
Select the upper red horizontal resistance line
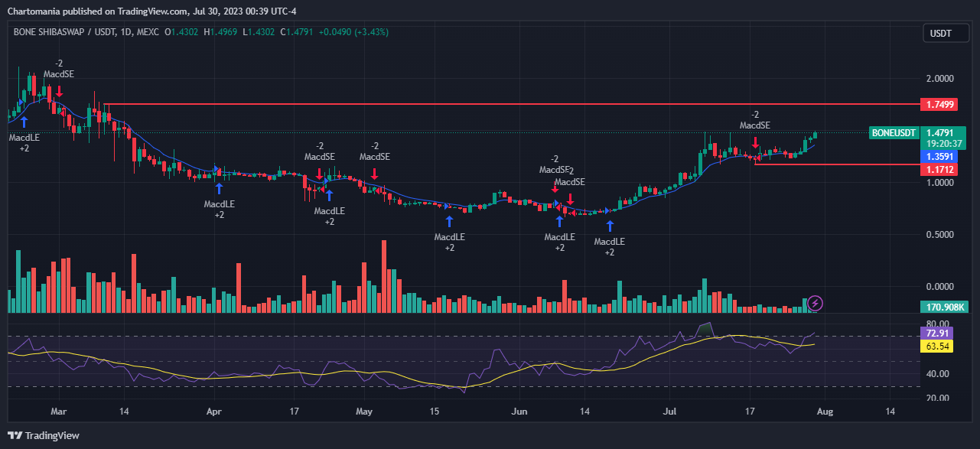[511, 103]
